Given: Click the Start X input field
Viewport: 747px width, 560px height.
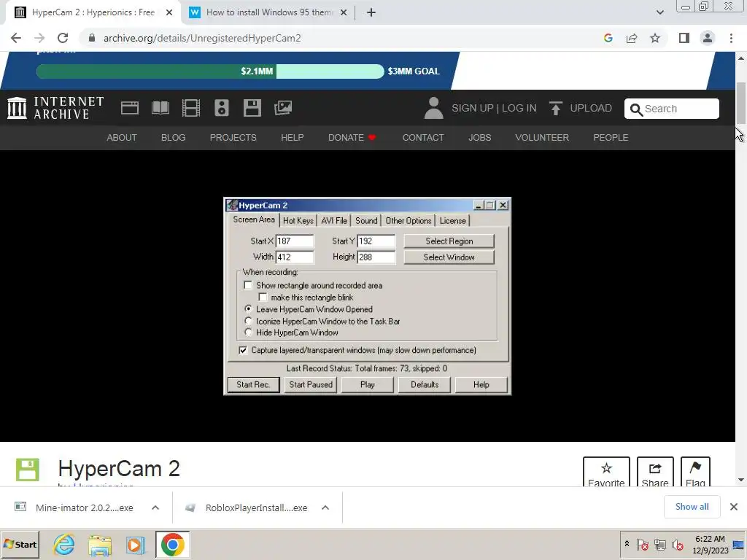Looking at the screenshot, I should (295, 241).
